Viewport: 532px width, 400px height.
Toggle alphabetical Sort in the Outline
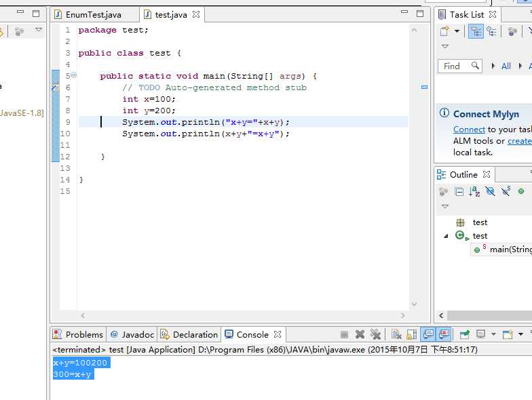point(474,191)
